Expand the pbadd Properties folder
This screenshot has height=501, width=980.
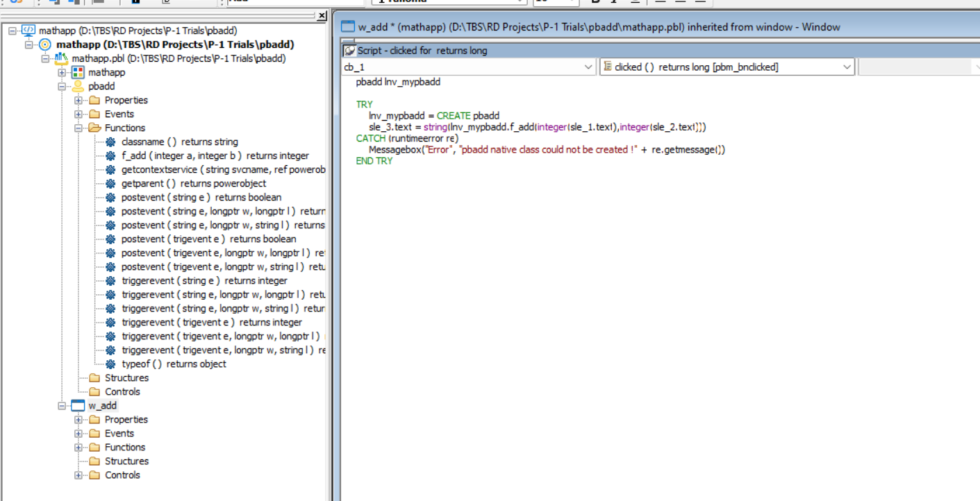click(78, 100)
